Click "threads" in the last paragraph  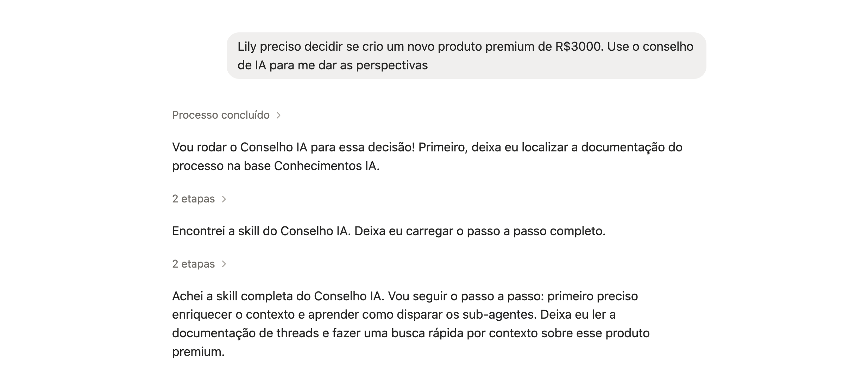(x=298, y=333)
